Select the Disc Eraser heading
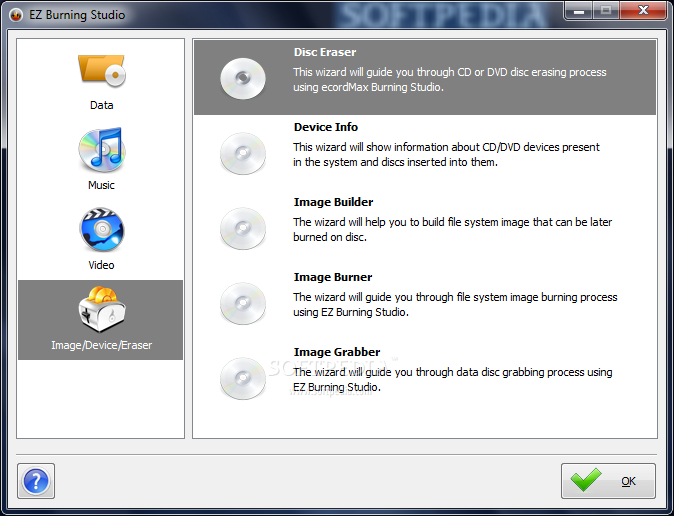This screenshot has height=516, width=674. tap(325, 52)
